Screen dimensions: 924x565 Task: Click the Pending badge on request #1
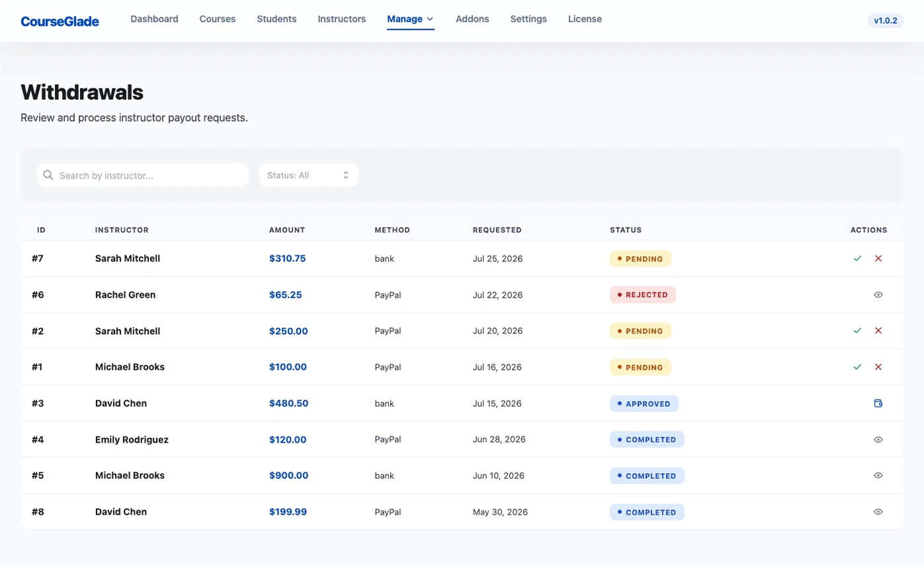coord(640,367)
